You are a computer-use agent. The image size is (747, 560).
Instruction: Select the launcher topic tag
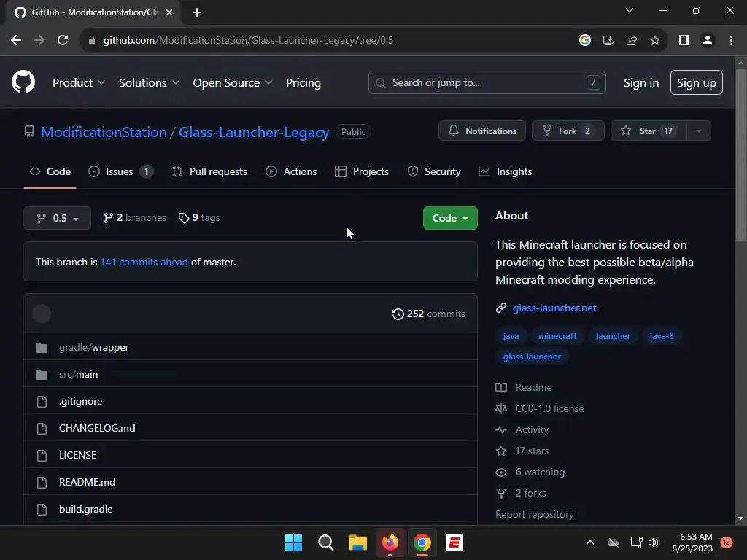[613, 336]
